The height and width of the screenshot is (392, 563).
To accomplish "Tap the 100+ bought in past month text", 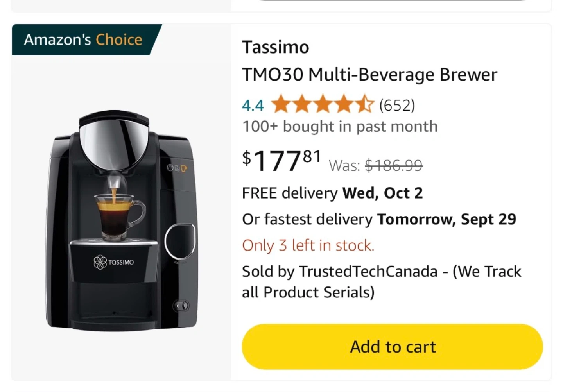I will (x=340, y=127).
